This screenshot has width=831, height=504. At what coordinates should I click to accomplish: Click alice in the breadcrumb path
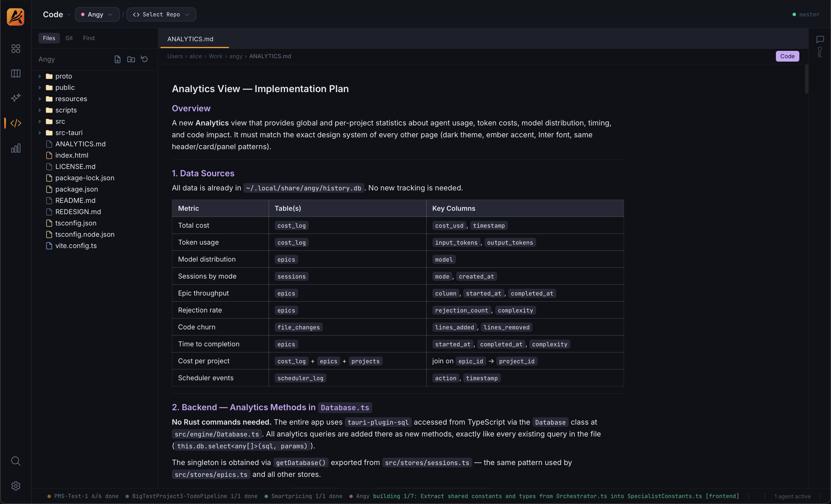[x=196, y=56]
